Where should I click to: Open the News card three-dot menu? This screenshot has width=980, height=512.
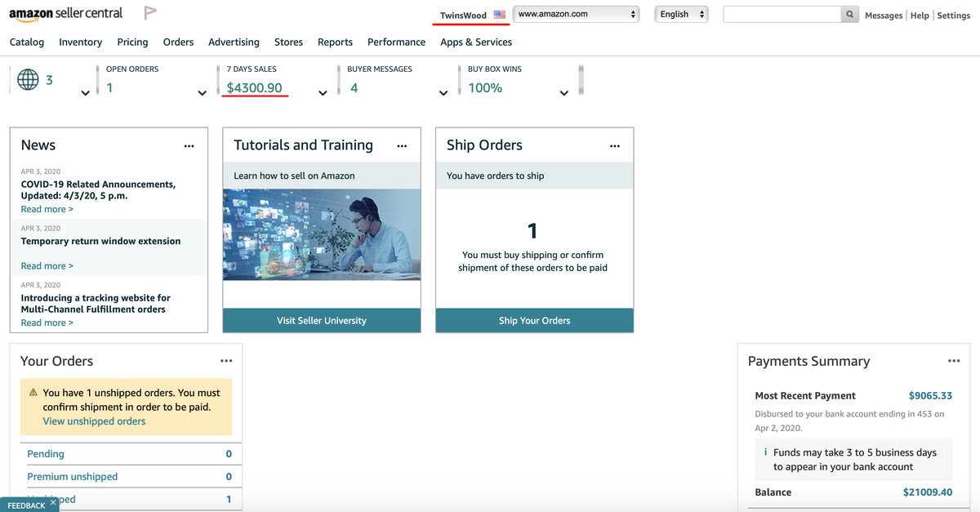click(189, 146)
